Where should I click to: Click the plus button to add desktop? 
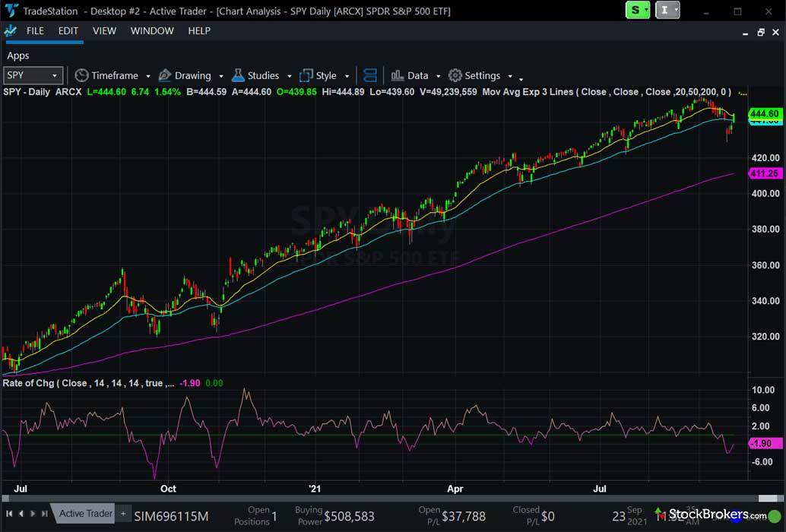[123, 514]
